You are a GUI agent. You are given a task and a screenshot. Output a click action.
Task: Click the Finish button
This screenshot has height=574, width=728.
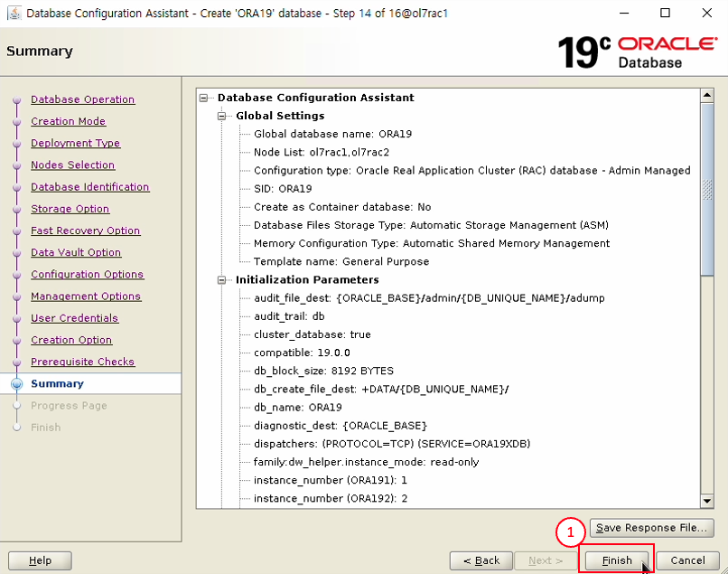click(617, 560)
